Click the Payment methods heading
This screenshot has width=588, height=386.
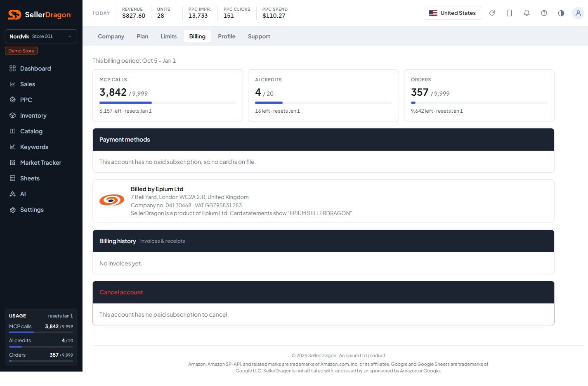click(x=125, y=140)
